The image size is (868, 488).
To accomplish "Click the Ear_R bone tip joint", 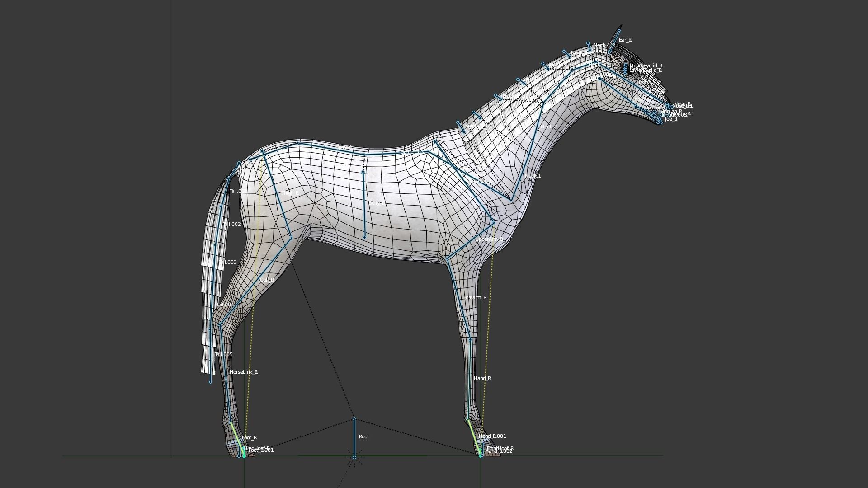I will [619, 31].
